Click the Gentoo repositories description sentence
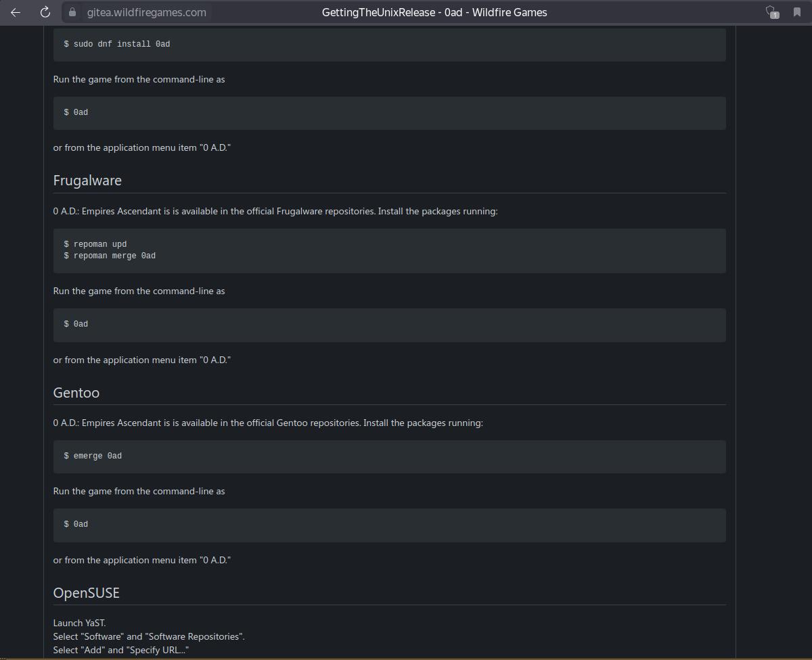Image resolution: width=812 pixels, height=660 pixels. 268,423
